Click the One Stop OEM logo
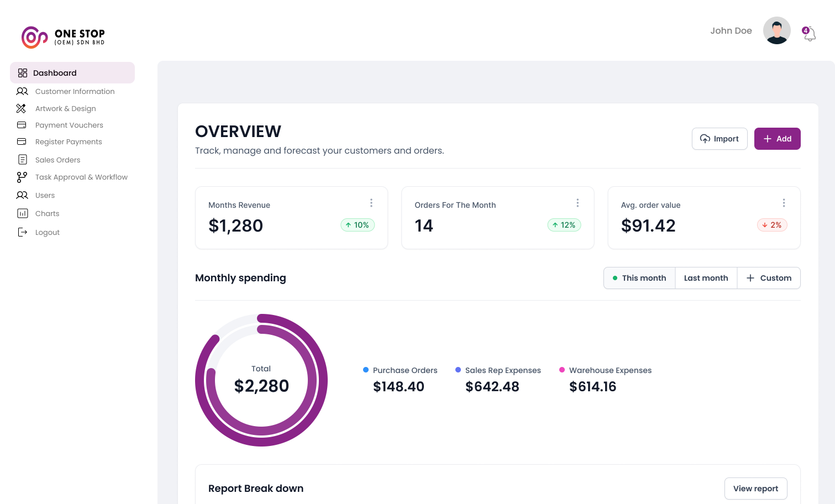The image size is (835, 504). pyautogui.click(x=63, y=37)
